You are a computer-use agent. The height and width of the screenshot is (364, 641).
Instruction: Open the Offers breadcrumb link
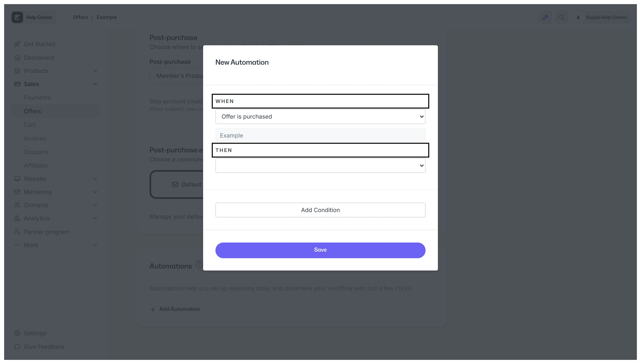click(x=80, y=17)
